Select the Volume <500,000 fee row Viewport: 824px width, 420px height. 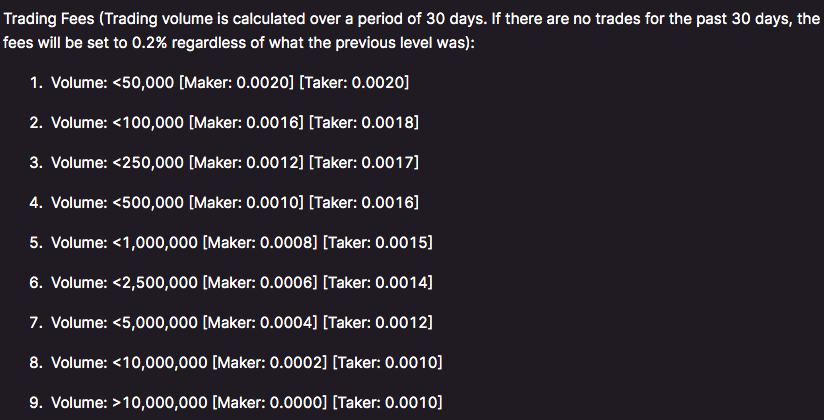pyautogui.click(x=224, y=202)
